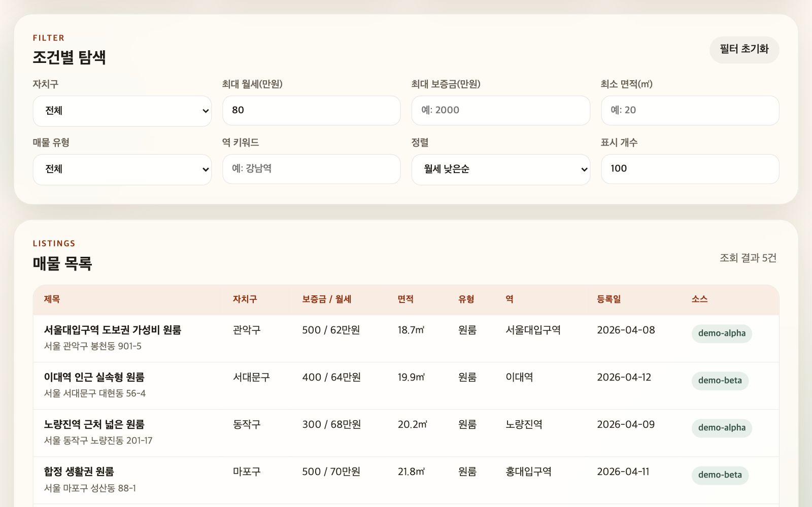Image resolution: width=812 pixels, height=507 pixels.
Task: Click the 등록일 column header
Action: pos(609,299)
